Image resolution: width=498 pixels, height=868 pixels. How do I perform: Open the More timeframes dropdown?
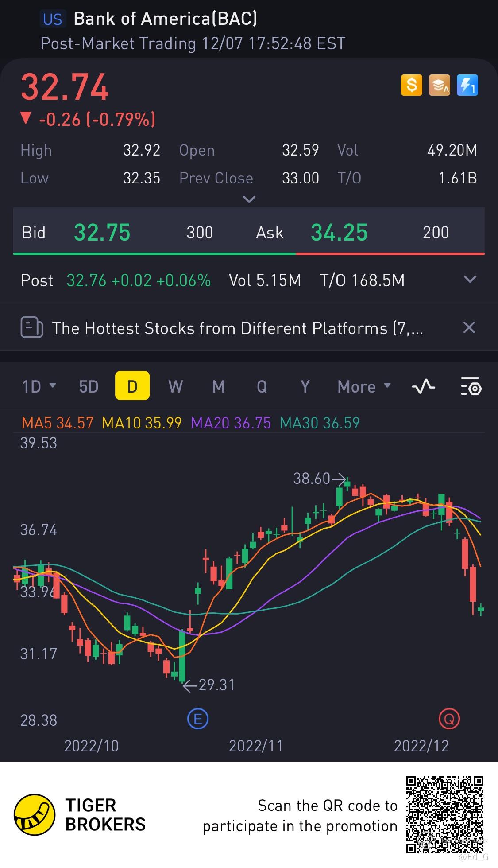(x=364, y=386)
